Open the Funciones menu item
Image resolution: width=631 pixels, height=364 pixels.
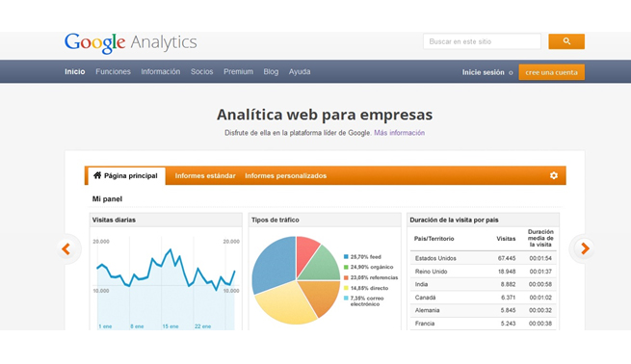click(x=113, y=71)
